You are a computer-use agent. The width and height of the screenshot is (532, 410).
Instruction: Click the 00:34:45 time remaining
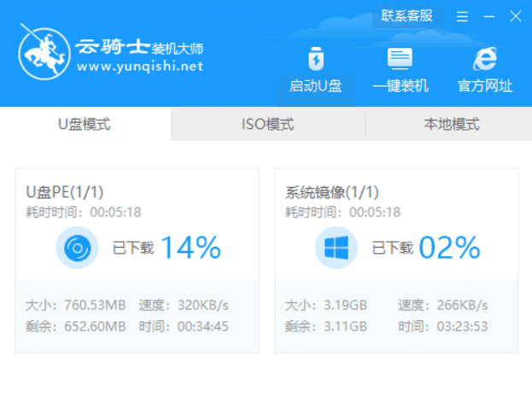coord(203,326)
